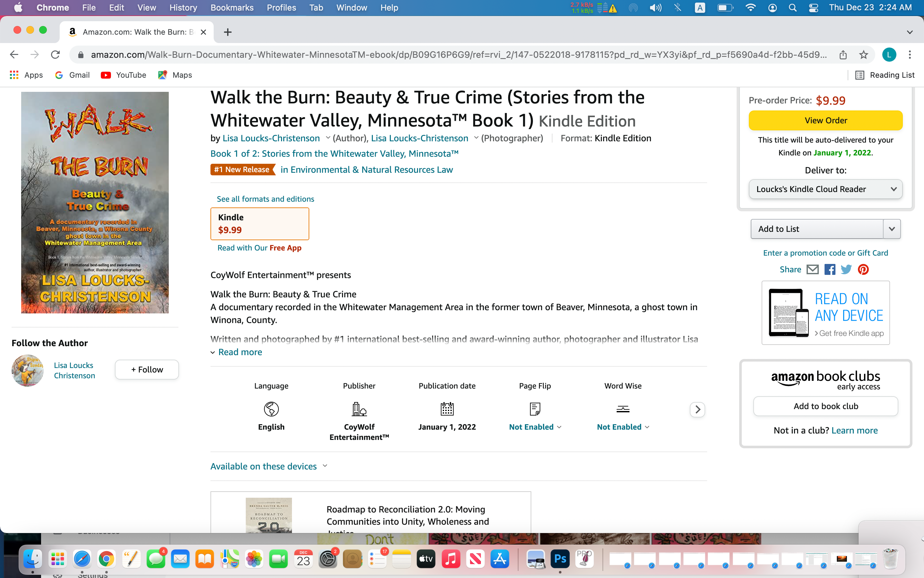Open the Maps bookmark

(x=175, y=75)
